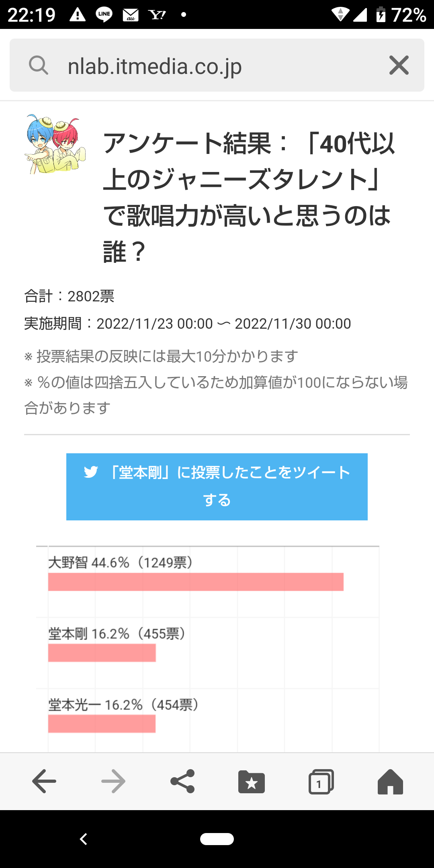Tap the 堂本光一 16.2% result bar
The image size is (434, 868).
coord(102,724)
